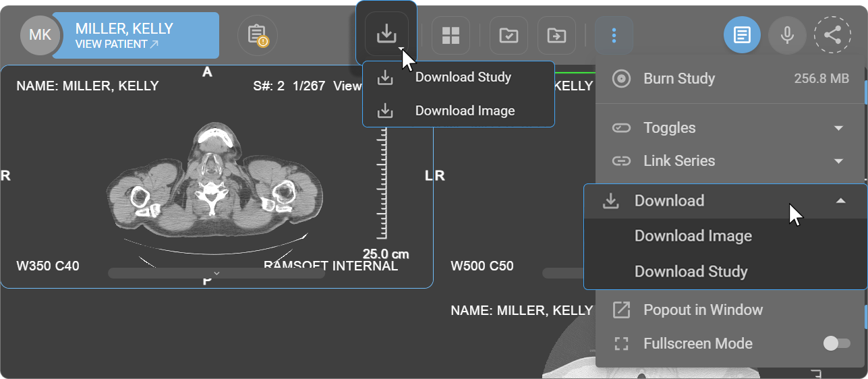Image resolution: width=868 pixels, height=379 pixels.
Task: Toggle the Fullscreen Mode switch
Action: [836, 344]
